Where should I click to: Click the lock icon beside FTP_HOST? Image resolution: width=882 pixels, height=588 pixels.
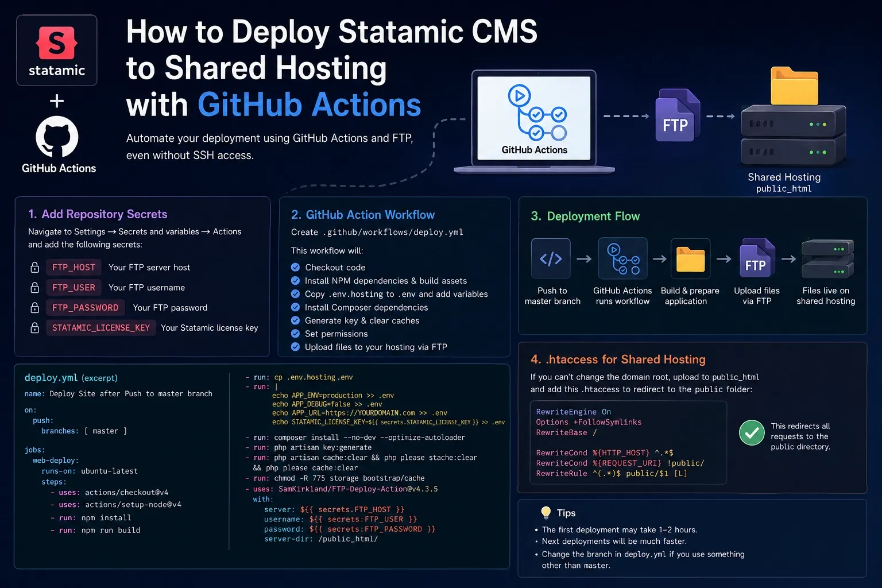pyautogui.click(x=34, y=268)
